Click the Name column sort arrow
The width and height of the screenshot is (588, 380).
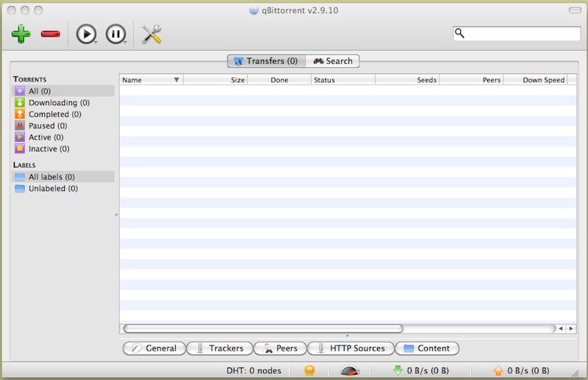tap(176, 80)
